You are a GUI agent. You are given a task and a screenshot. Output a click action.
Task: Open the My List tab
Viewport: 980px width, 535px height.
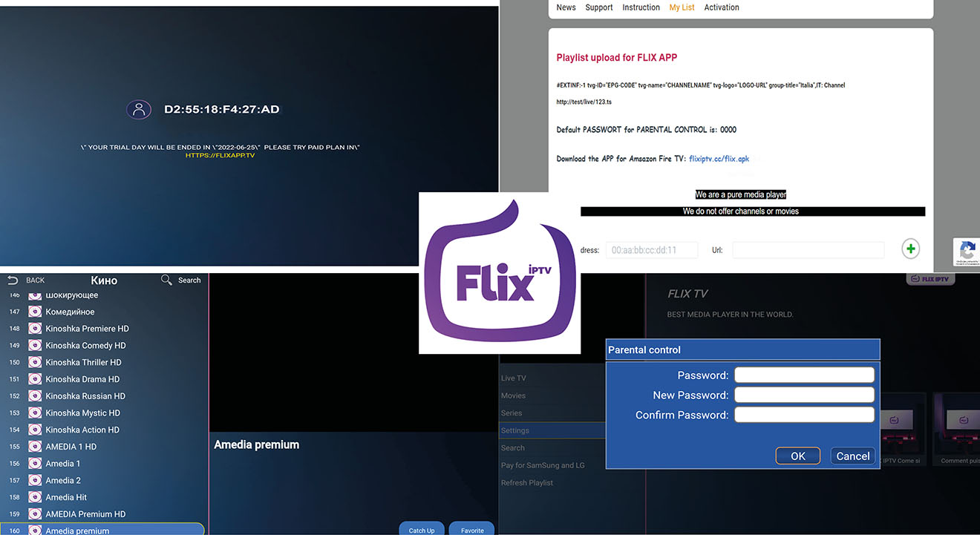[x=682, y=7]
